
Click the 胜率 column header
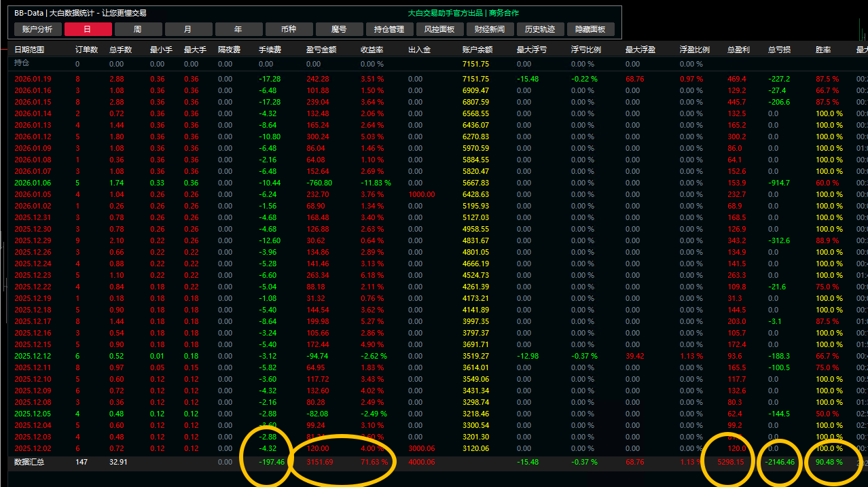(823, 50)
